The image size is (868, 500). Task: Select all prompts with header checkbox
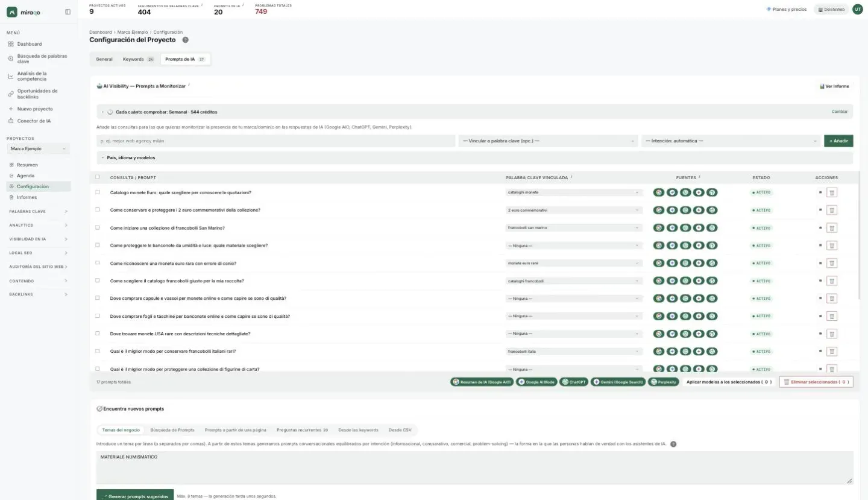pyautogui.click(x=98, y=177)
